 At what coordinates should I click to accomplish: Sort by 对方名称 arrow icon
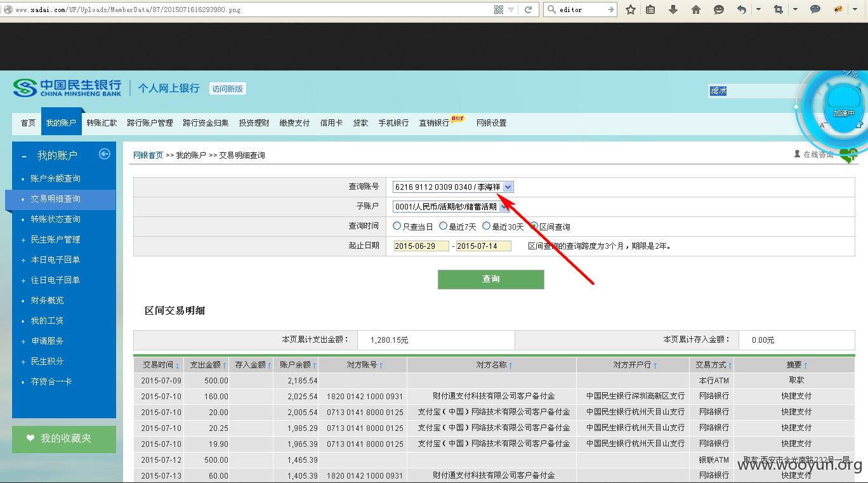[510, 366]
